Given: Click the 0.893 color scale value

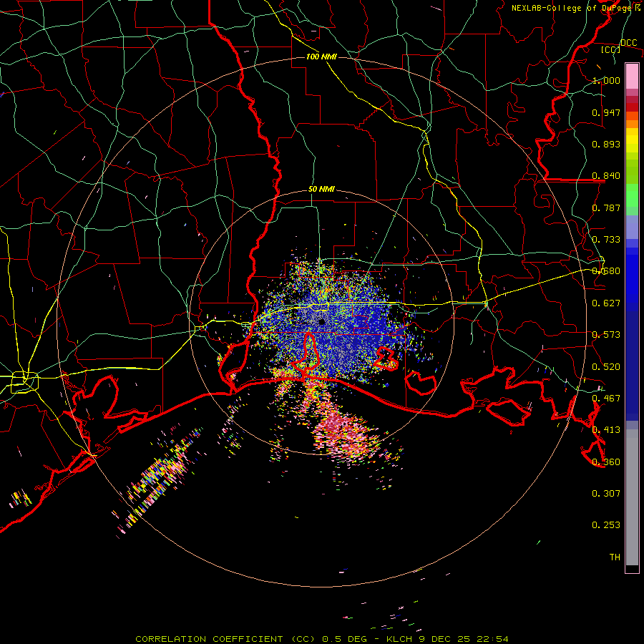Looking at the screenshot, I should 606,144.
